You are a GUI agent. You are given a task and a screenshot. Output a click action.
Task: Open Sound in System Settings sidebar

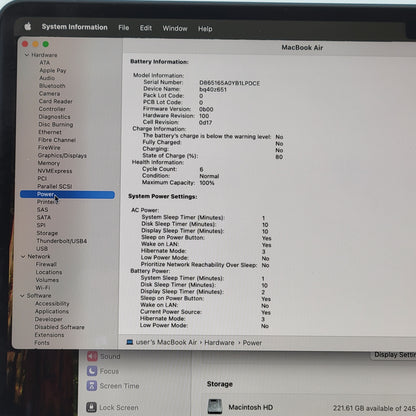[x=104, y=356]
